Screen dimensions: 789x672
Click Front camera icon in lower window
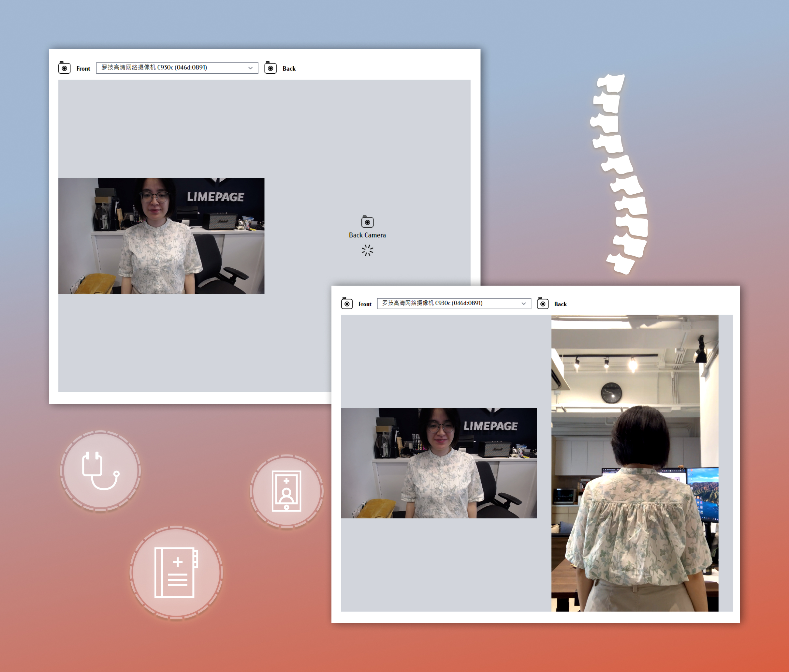(347, 304)
